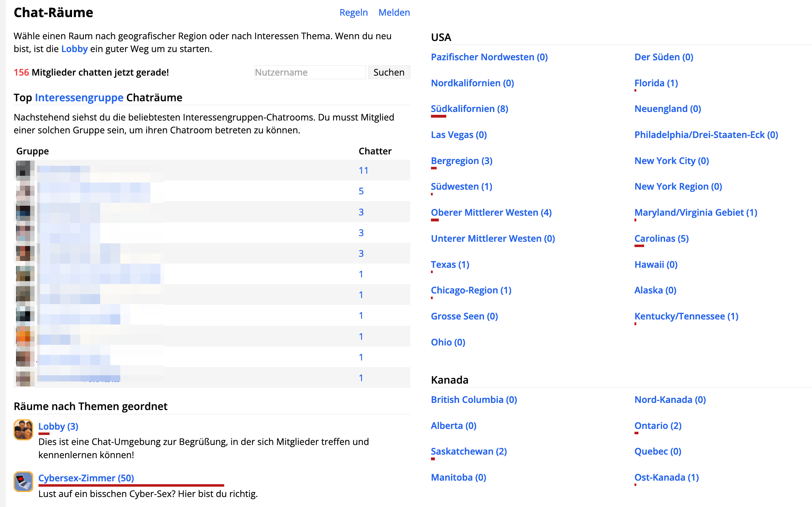
Task: Click the Lobby room group photo icon
Action: pos(23,429)
